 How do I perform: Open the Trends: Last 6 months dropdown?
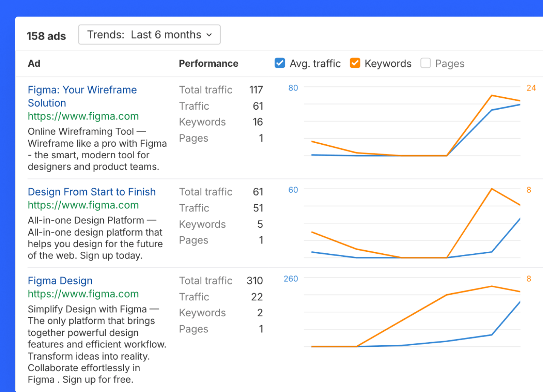click(x=149, y=35)
